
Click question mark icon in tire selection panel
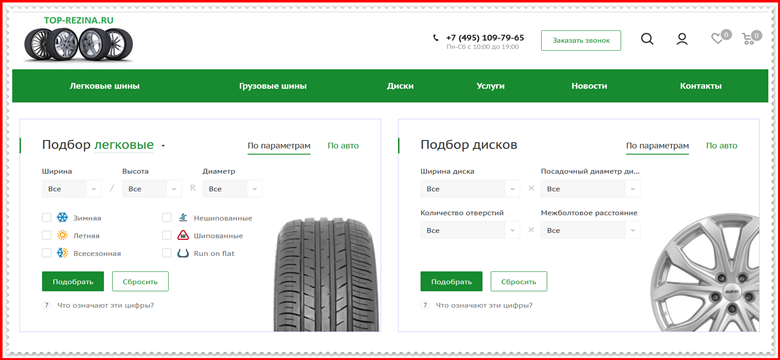pyautogui.click(x=47, y=305)
